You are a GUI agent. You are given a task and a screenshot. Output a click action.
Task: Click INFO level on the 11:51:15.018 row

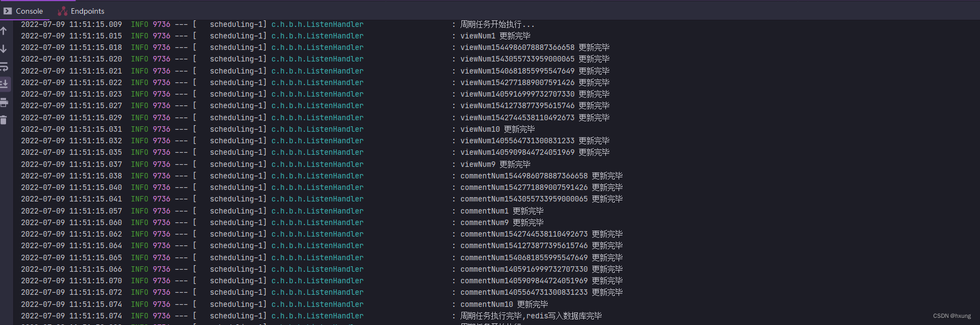(x=140, y=47)
